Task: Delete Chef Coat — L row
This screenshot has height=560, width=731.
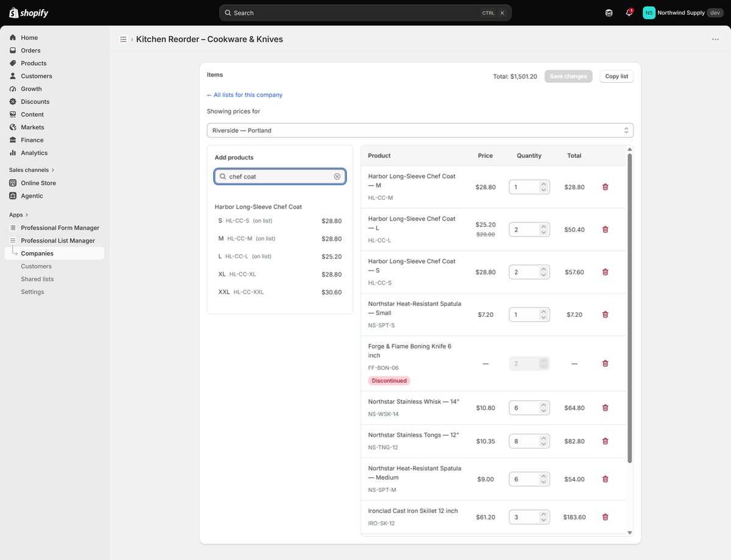Action: pyautogui.click(x=605, y=230)
